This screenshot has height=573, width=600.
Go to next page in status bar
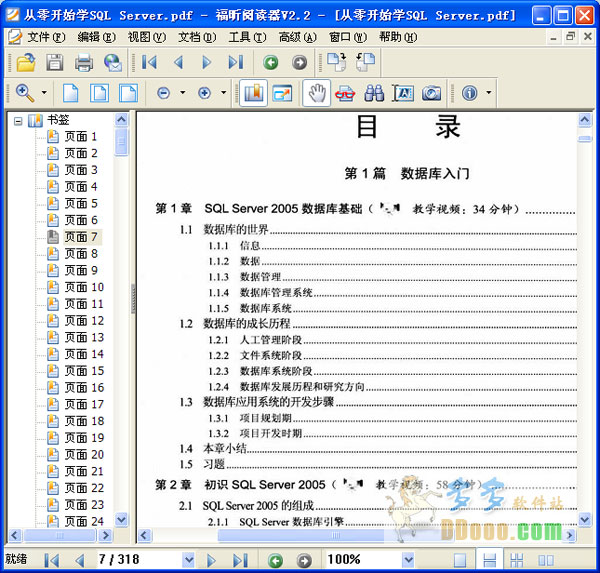[x=211, y=561]
